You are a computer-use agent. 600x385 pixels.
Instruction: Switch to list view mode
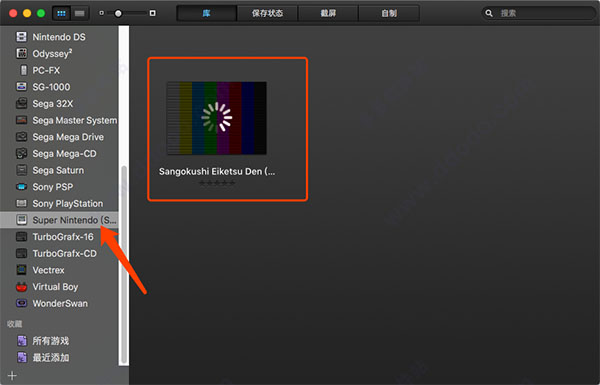click(x=80, y=13)
